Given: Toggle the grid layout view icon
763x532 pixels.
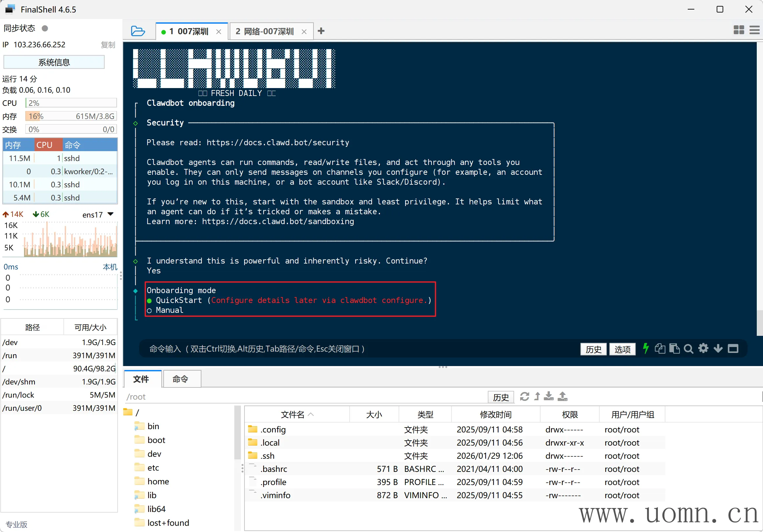Looking at the screenshot, I should coord(738,30).
